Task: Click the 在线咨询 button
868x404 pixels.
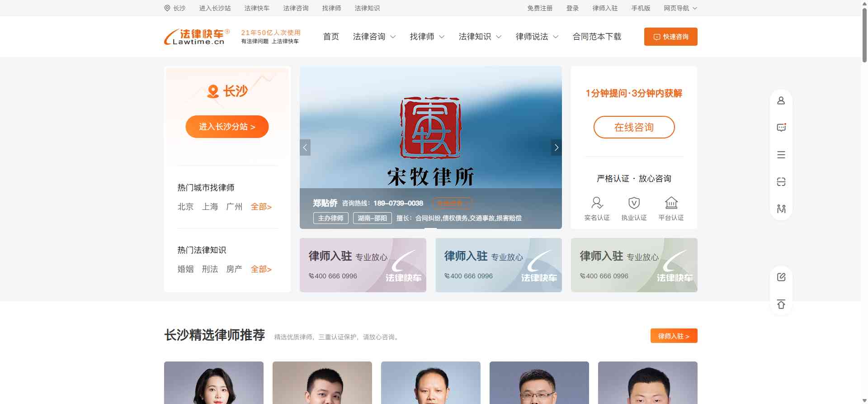Action: click(x=634, y=127)
